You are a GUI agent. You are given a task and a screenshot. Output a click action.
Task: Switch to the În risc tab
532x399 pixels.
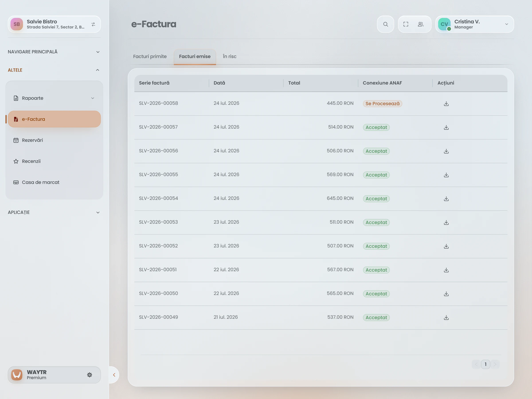(229, 57)
